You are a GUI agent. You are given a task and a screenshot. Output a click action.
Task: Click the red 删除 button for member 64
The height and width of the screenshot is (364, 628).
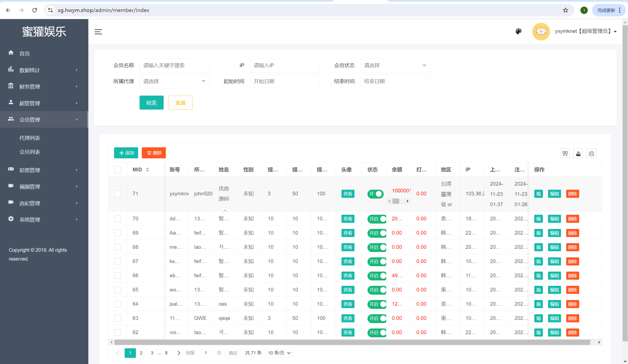click(x=572, y=304)
